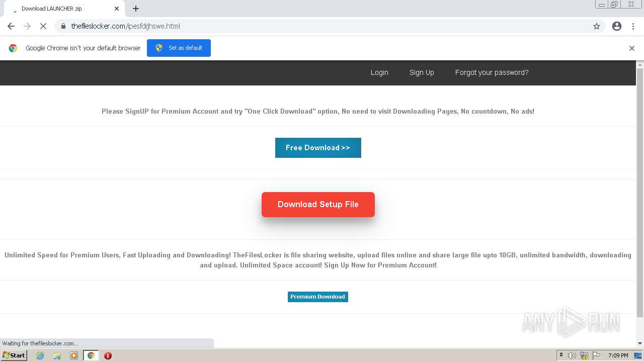Click the forward navigation arrow
The height and width of the screenshot is (362, 644).
[x=27, y=26]
